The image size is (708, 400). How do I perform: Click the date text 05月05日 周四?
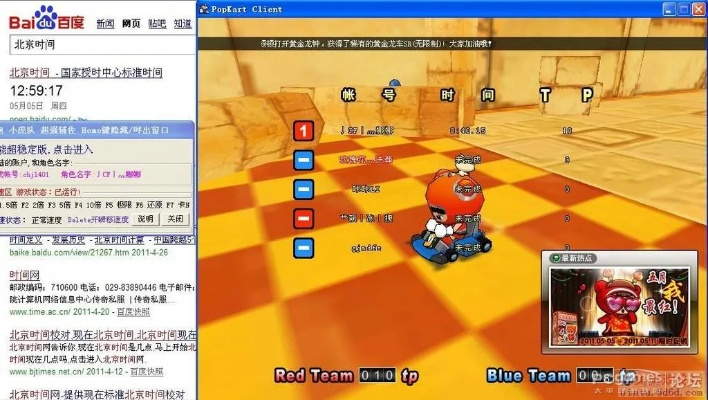pos(38,106)
